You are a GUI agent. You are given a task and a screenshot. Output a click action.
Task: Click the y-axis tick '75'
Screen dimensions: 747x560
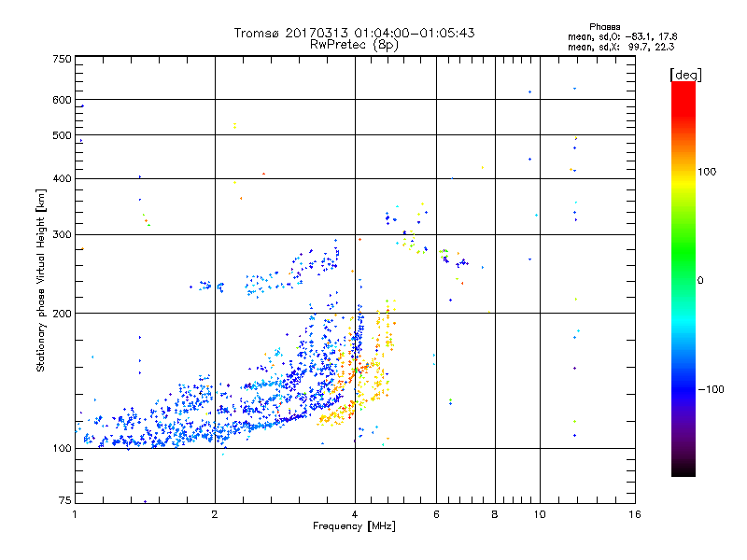coord(65,500)
